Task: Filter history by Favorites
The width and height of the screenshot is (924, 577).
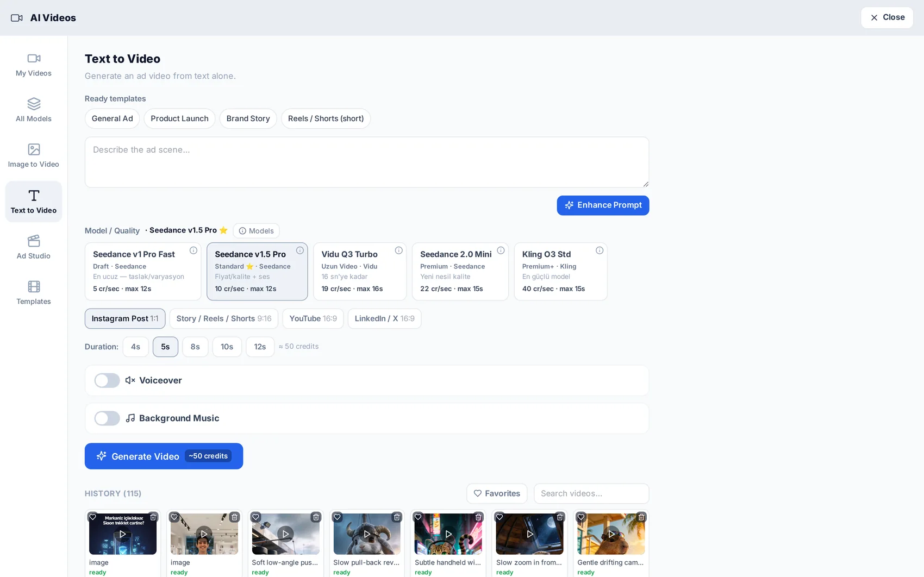Action: point(497,493)
